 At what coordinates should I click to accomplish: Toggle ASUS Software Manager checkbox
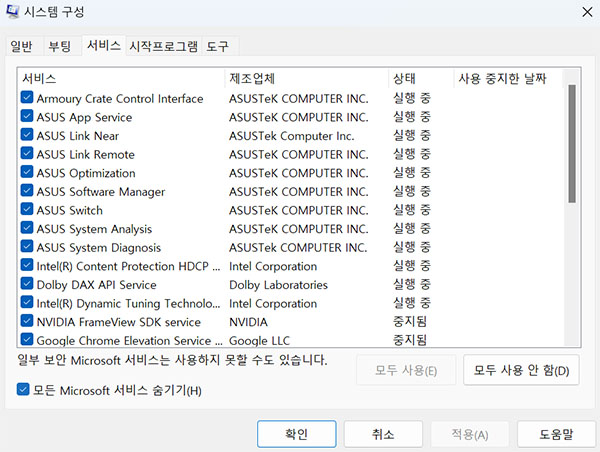[27, 191]
